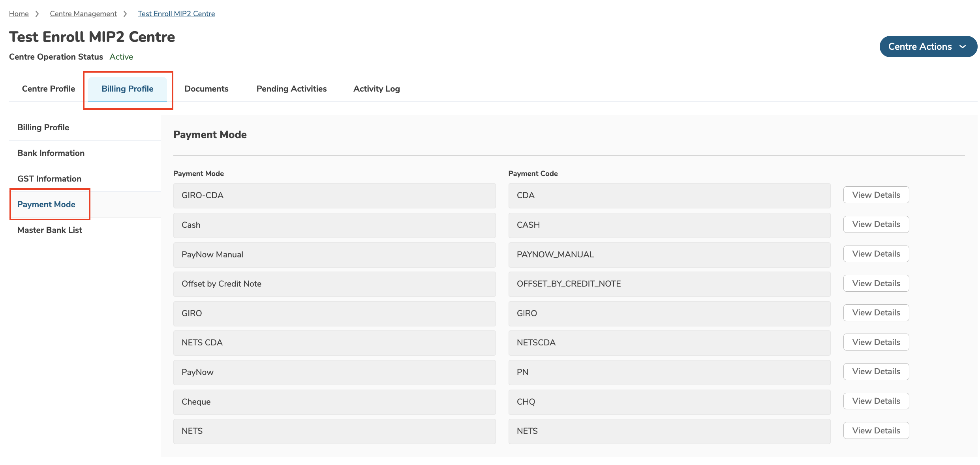The width and height of the screenshot is (980, 465).
Task: Switch to Pending Activities tab
Action: coord(291,89)
